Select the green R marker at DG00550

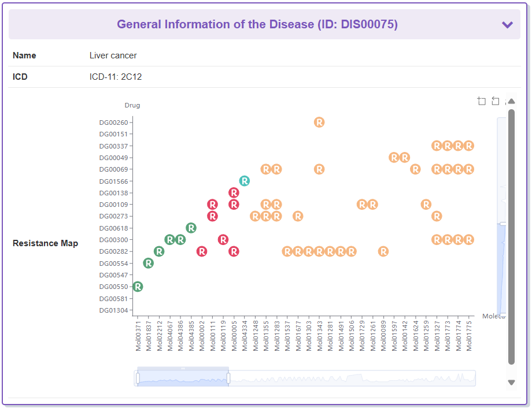point(138,287)
